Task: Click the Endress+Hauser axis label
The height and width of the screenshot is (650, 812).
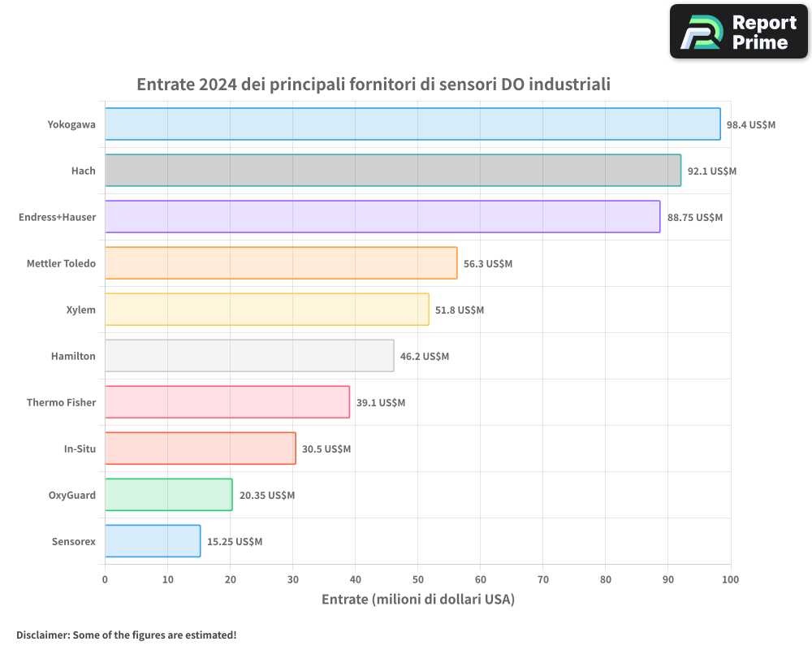Action: pyautogui.click(x=57, y=217)
